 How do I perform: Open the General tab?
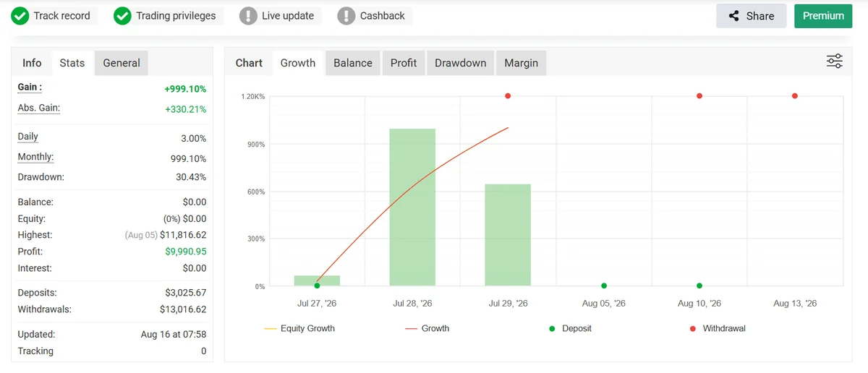pos(122,63)
